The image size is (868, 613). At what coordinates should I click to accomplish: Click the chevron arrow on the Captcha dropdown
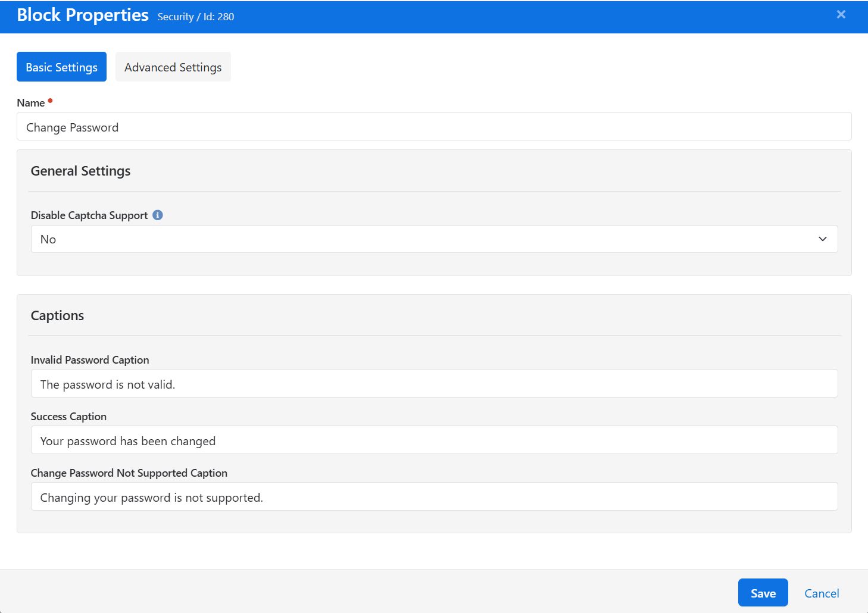[x=822, y=239]
